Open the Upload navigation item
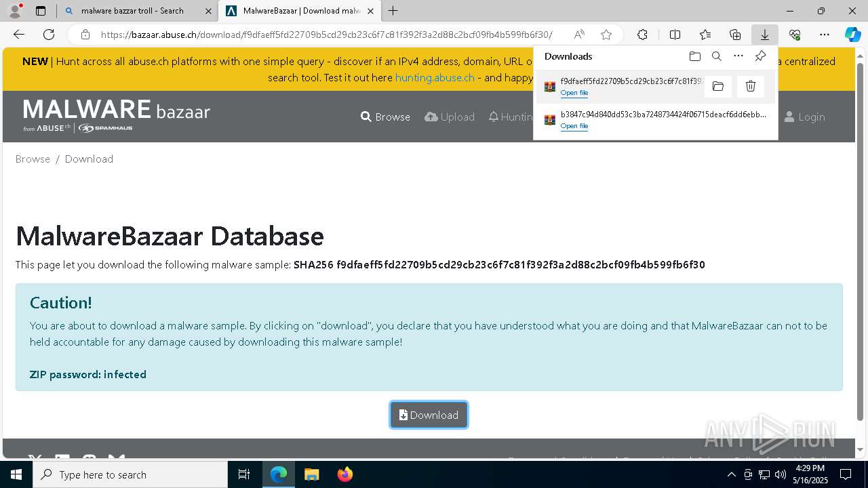The image size is (868, 488). [450, 117]
